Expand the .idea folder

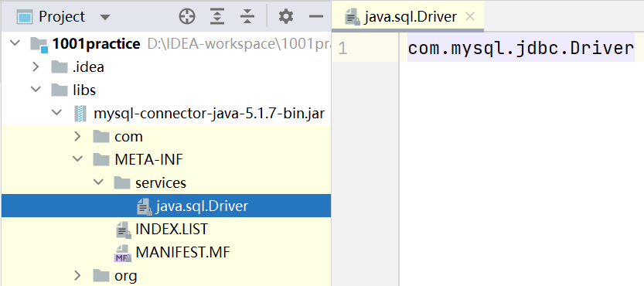[x=36, y=66]
